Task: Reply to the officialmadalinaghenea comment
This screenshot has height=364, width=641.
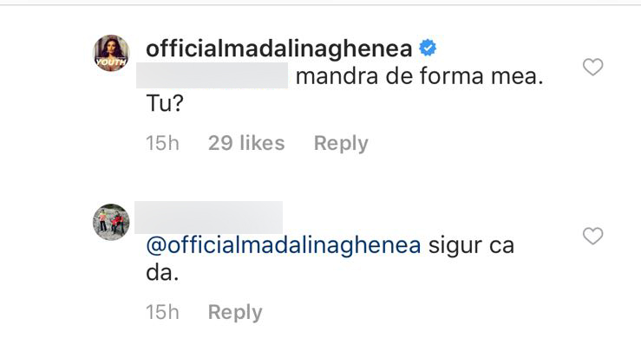Action: coord(341,143)
